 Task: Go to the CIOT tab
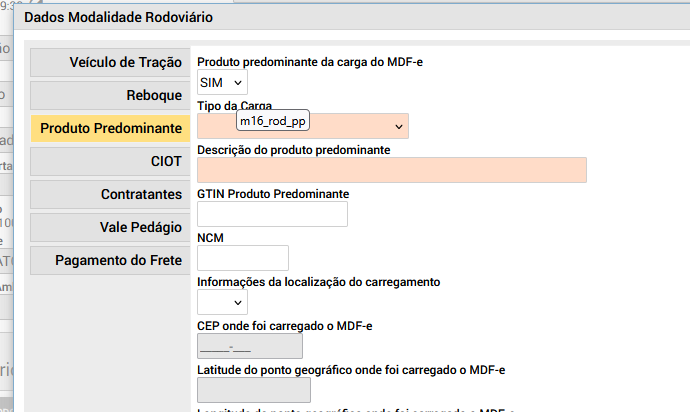click(110, 161)
